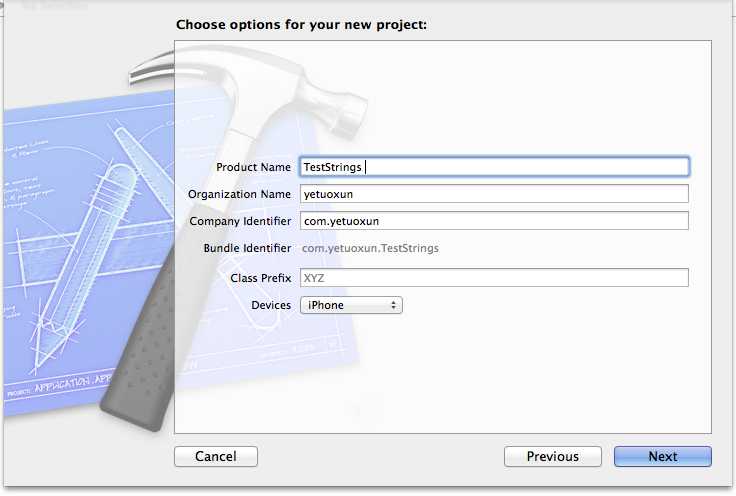Image resolution: width=736 pixels, height=496 pixels.
Task: Go back with the Previous button
Action: [552, 456]
